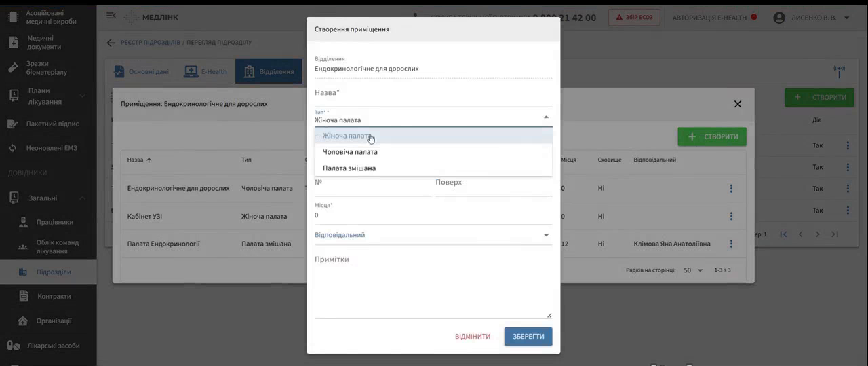The height and width of the screenshot is (366, 868).
Task: Select Чоловіча палата option
Action: tap(433, 152)
